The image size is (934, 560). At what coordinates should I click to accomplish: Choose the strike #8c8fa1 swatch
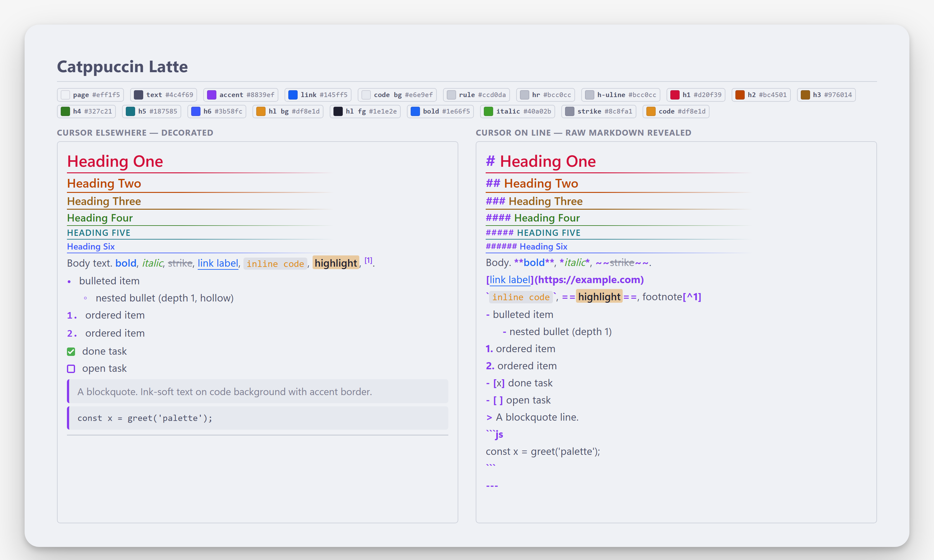click(x=599, y=111)
